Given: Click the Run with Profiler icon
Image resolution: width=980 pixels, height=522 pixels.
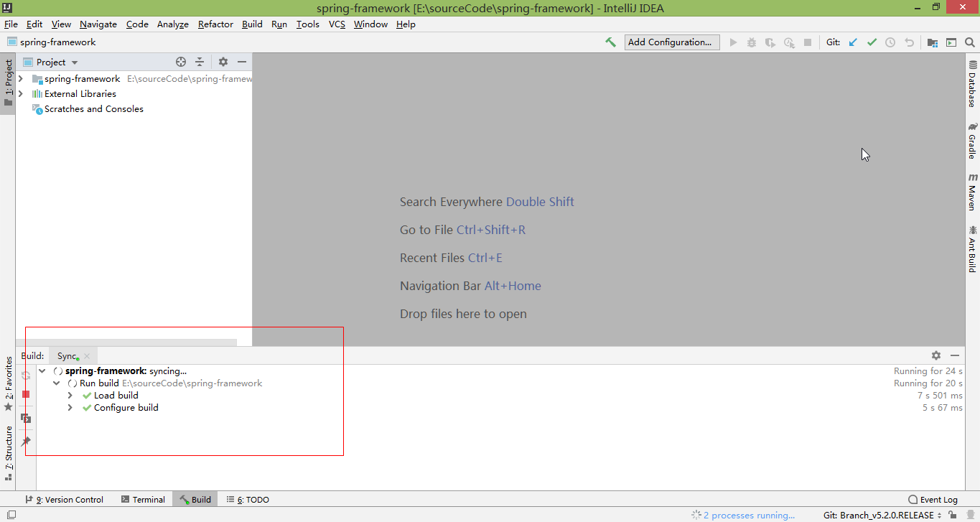Looking at the screenshot, I should point(789,42).
